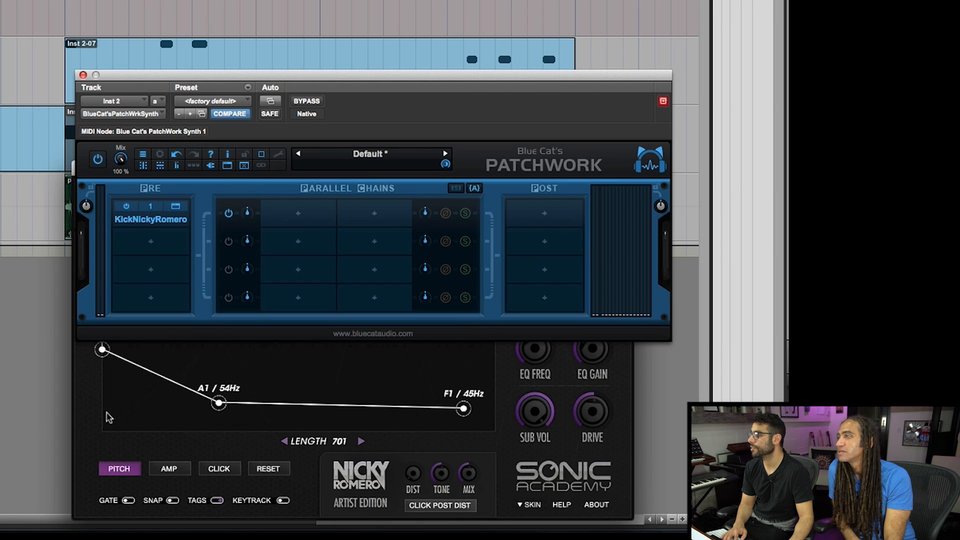
Task: Click the Mix knob in PatchWork
Action: 121,159
